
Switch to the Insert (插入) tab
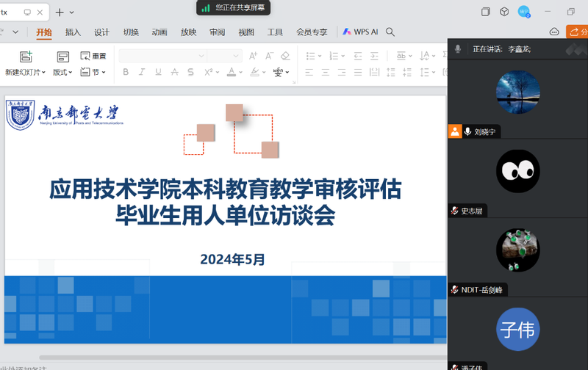pyautogui.click(x=73, y=32)
